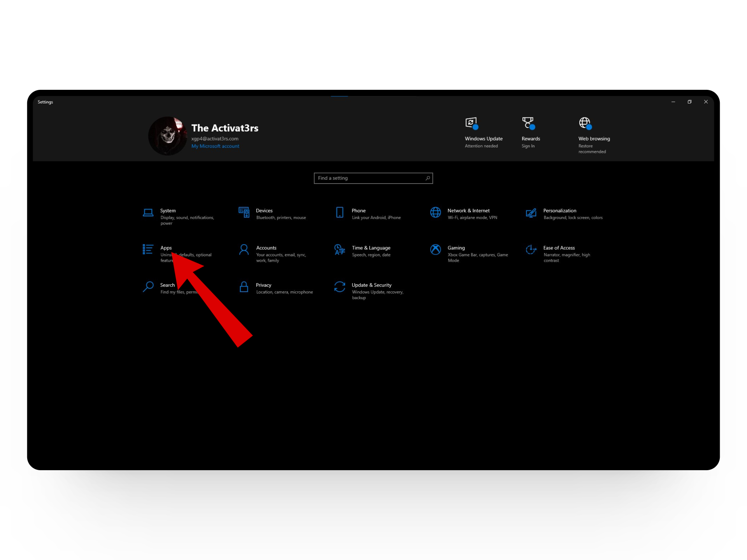Screen dimensions: 747x560
Task: Open the Accounts person icon
Action: [244, 250]
